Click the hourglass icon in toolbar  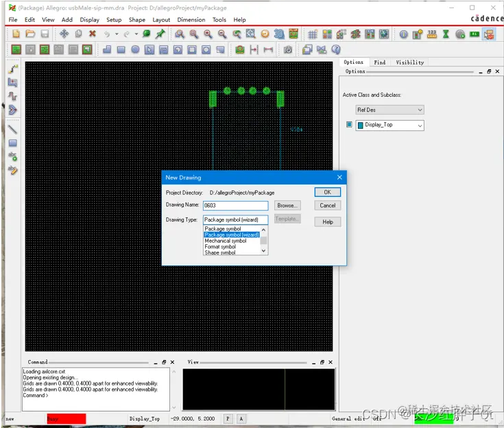[x=446, y=34]
